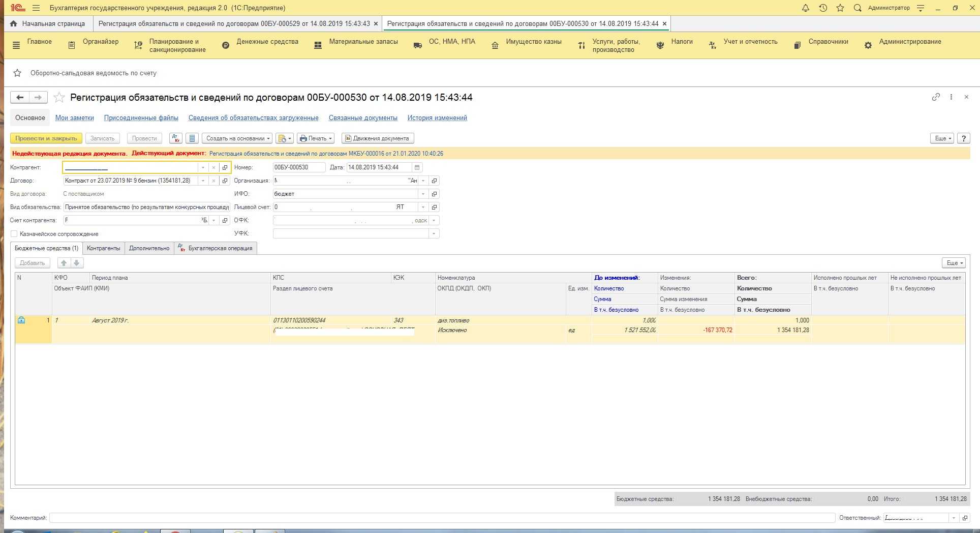Switch to document 00БУ-000529 tab
Image resolution: width=980 pixels, height=533 pixels.
point(234,24)
